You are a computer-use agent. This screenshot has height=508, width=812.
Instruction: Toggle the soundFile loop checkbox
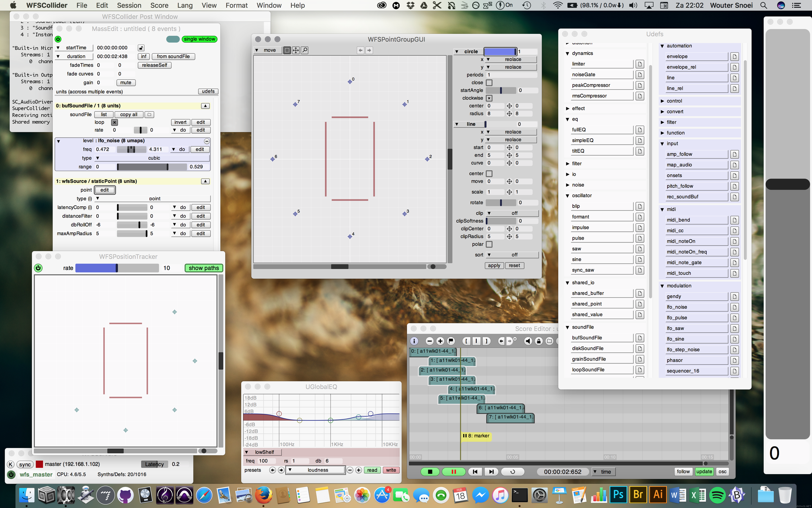coord(115,122)
